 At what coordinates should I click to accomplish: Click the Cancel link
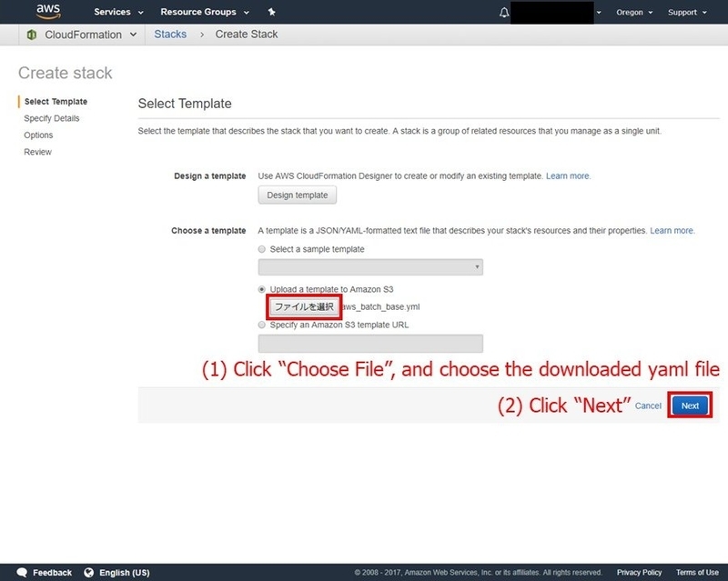(648, 406)
